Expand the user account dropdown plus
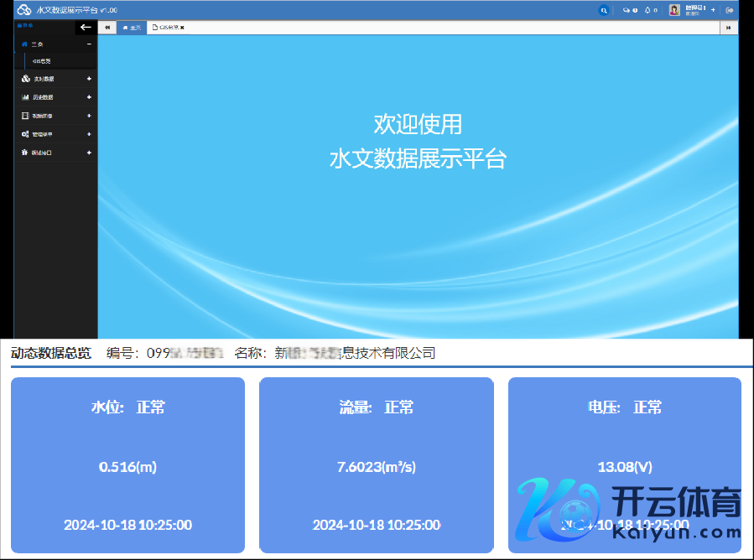 click(713, 10)
